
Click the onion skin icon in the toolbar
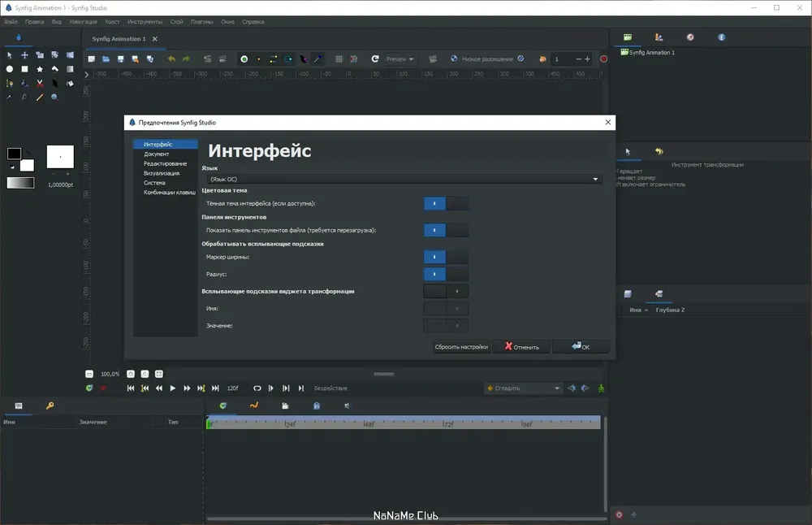pyautogui.click(x=542, y=59)
